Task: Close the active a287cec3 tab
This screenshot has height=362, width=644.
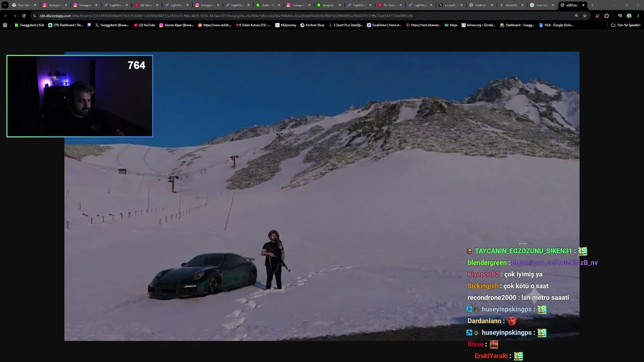Action: (583, 5)
